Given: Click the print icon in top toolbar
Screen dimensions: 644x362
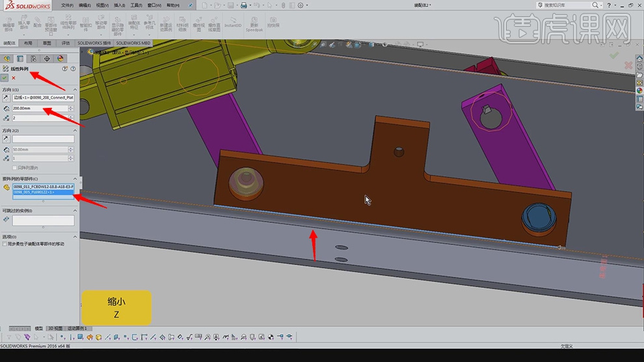Looking at the screenshot, I should pos(243,5).
